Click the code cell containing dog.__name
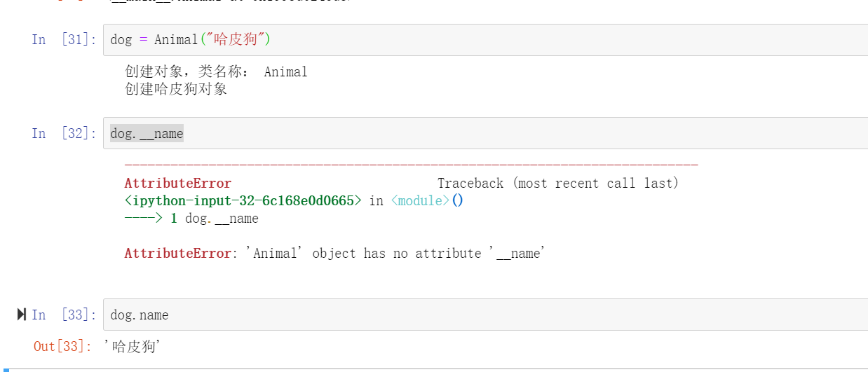 tap(486, 133)
